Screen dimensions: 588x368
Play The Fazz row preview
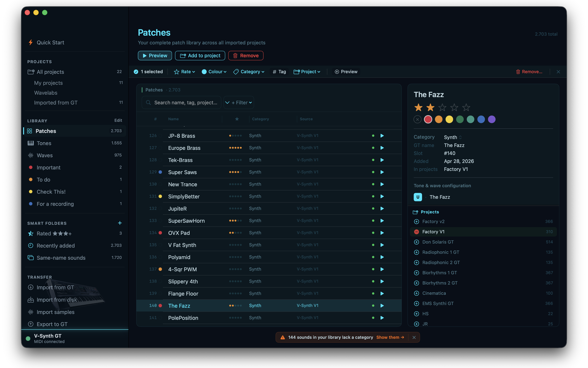382,306
